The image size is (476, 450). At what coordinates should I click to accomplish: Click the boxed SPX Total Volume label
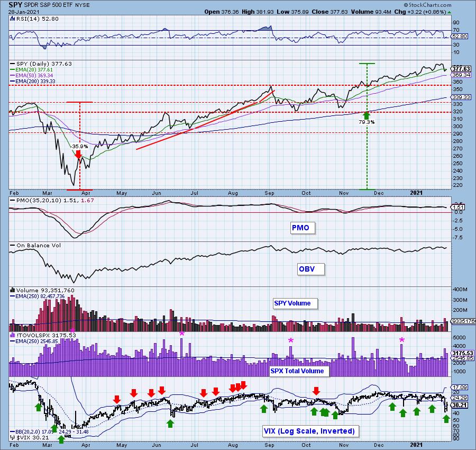click(x=299, y=371)
